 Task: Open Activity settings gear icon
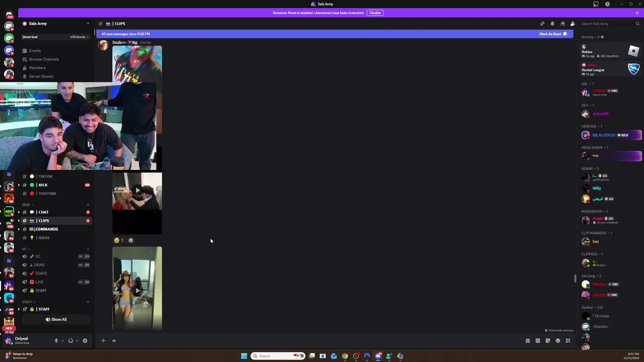(x=602, y=37)
